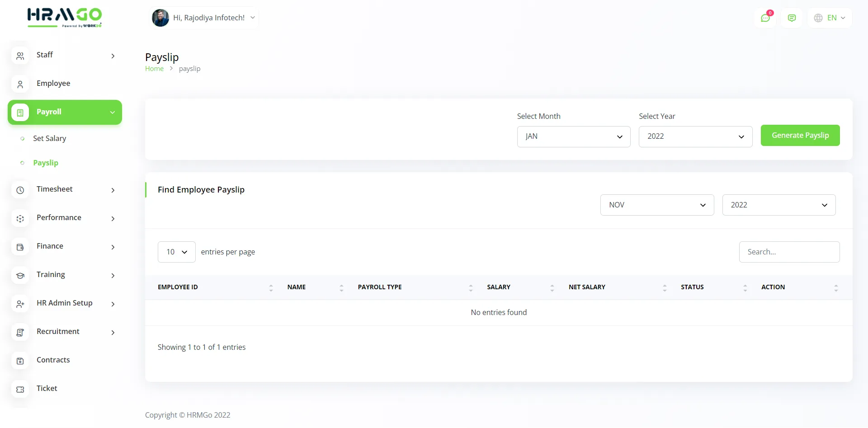
Task: Open the chat notifications icon with badge
Action: (765, 18)
